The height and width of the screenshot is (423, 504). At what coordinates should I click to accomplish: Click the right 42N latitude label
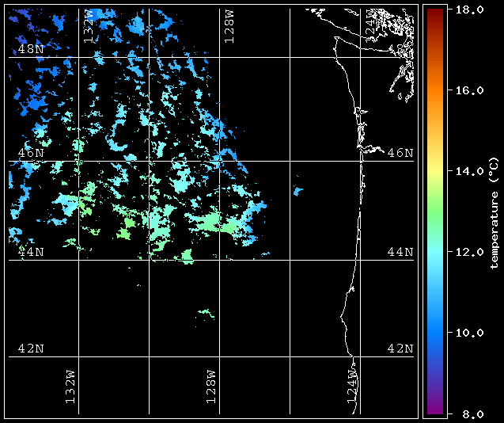pos(400,349)
